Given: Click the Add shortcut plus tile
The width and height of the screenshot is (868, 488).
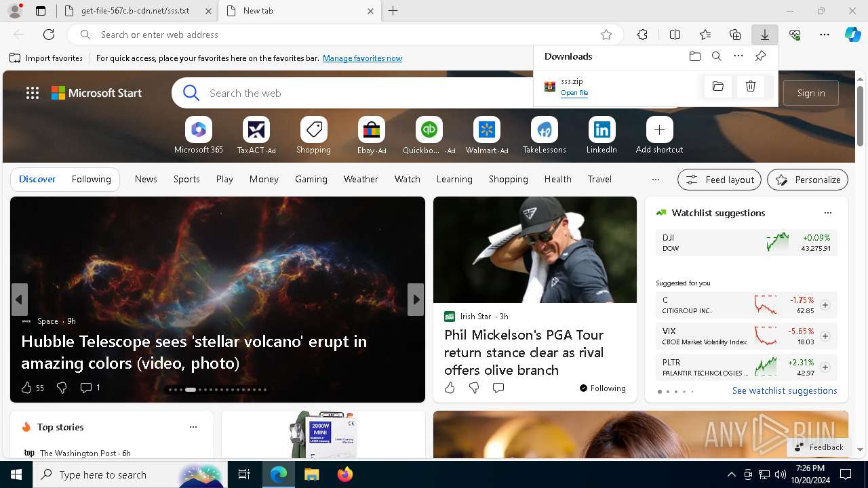Looking at the screenshot, I should point(659,136).
